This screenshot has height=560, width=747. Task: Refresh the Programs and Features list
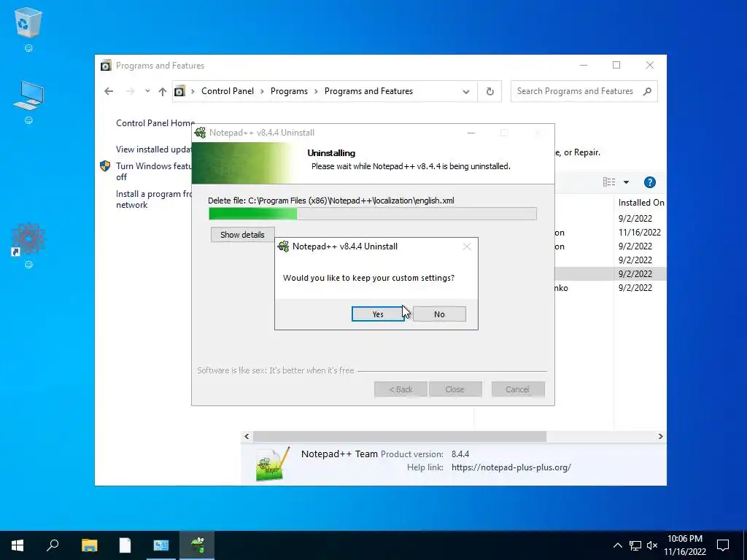point(489,91)
